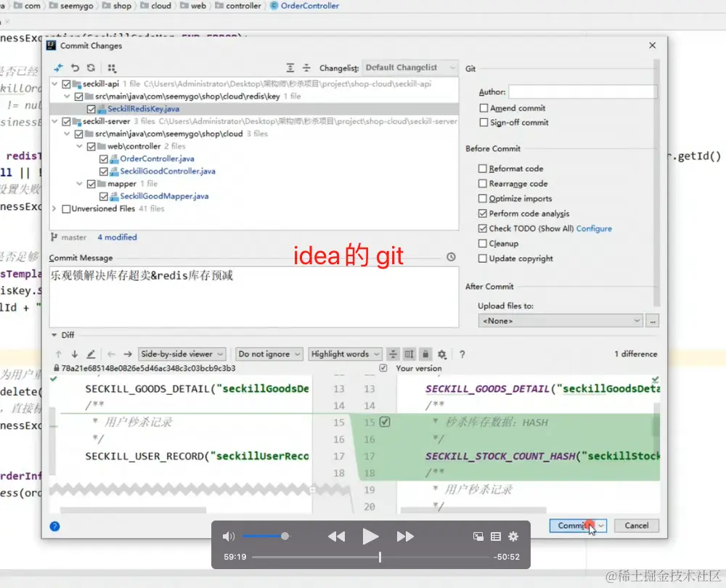Click the blue help icon at dialog bottom
Viewport: 726px width, 588px height.
[x=54, y=526]
